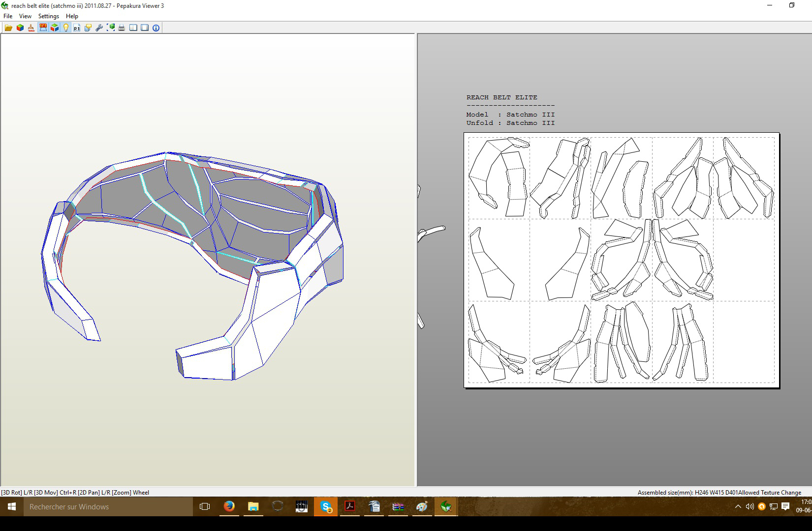This screenshot has width=812, height=531.
Task: Open the volume control in system tray
Action: [750, 506]
